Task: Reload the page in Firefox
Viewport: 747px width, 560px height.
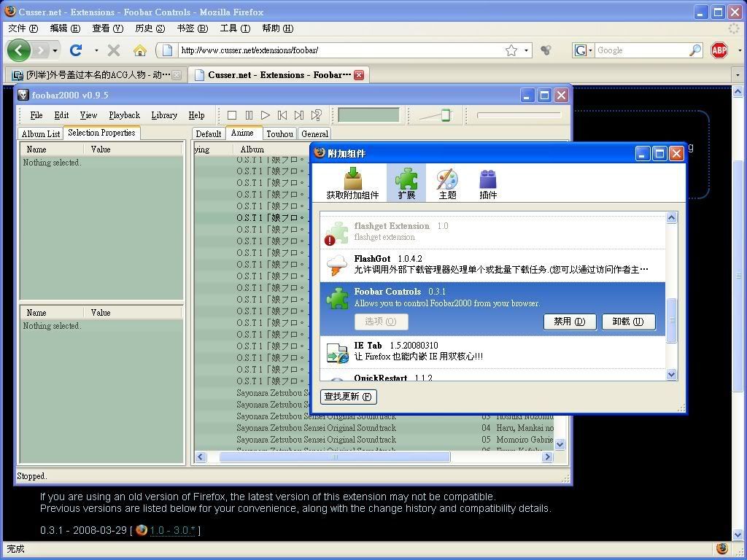Action: [x=76, y=50]
